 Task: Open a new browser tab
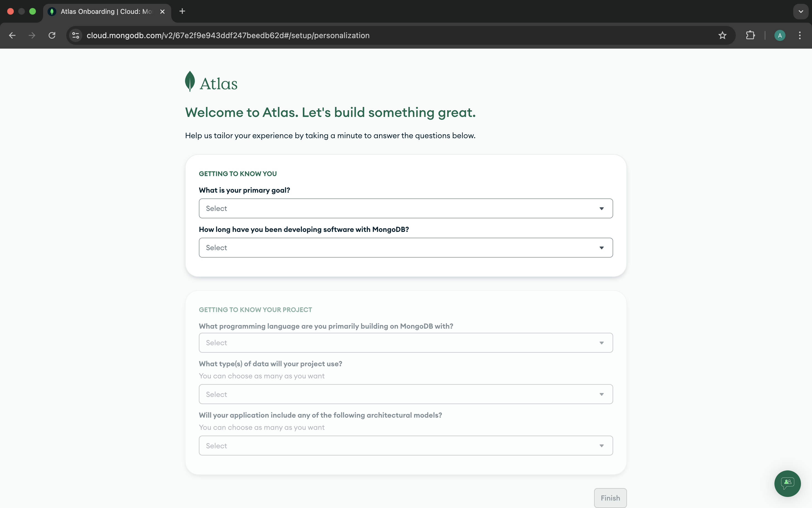(182, 11)
